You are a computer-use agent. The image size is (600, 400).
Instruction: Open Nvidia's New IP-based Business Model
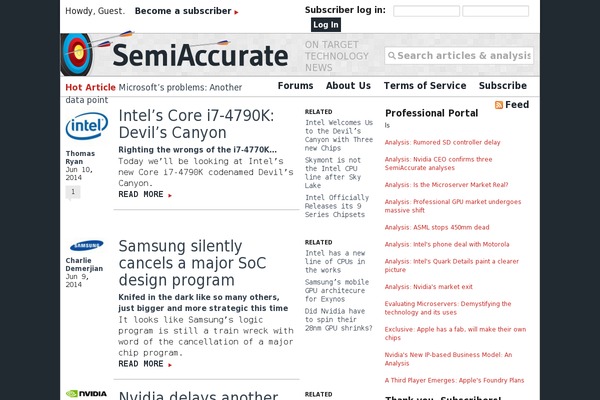coord(448,359)
